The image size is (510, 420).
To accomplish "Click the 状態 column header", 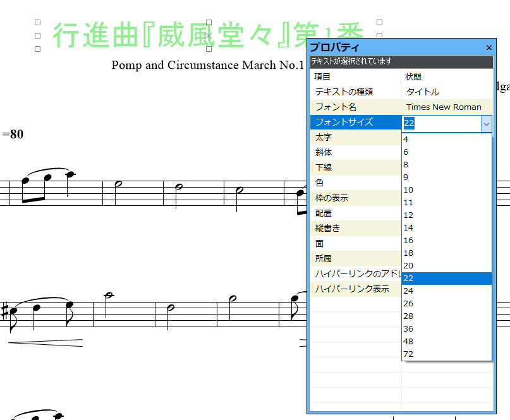I will (447, 76).
